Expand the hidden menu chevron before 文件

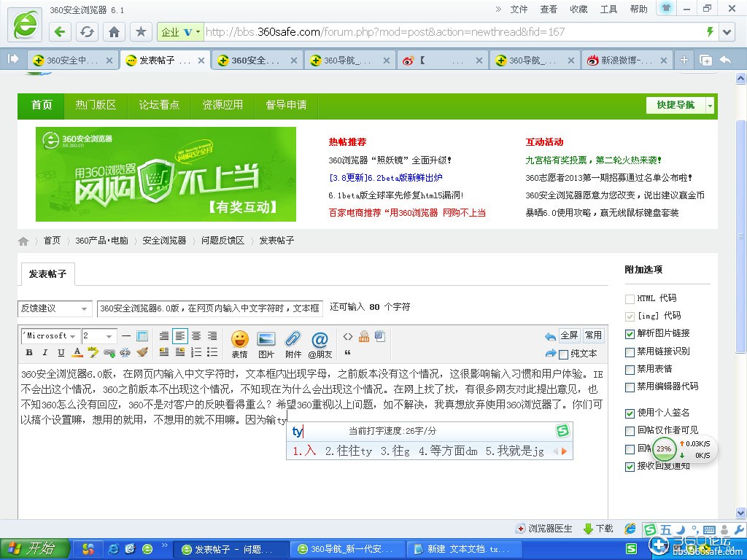498,9
